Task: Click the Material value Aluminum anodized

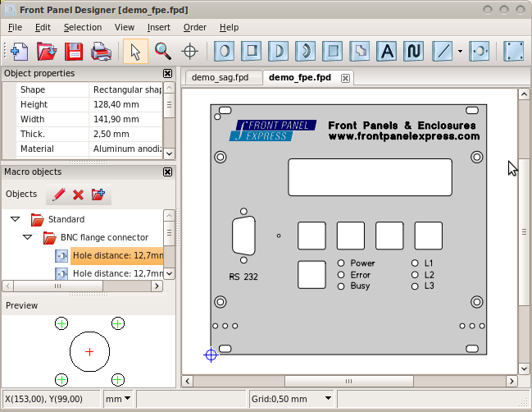Action: click(125, 149)
